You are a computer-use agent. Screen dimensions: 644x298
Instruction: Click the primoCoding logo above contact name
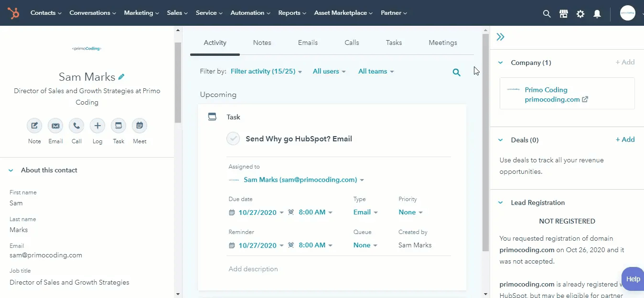coord(86,48)
